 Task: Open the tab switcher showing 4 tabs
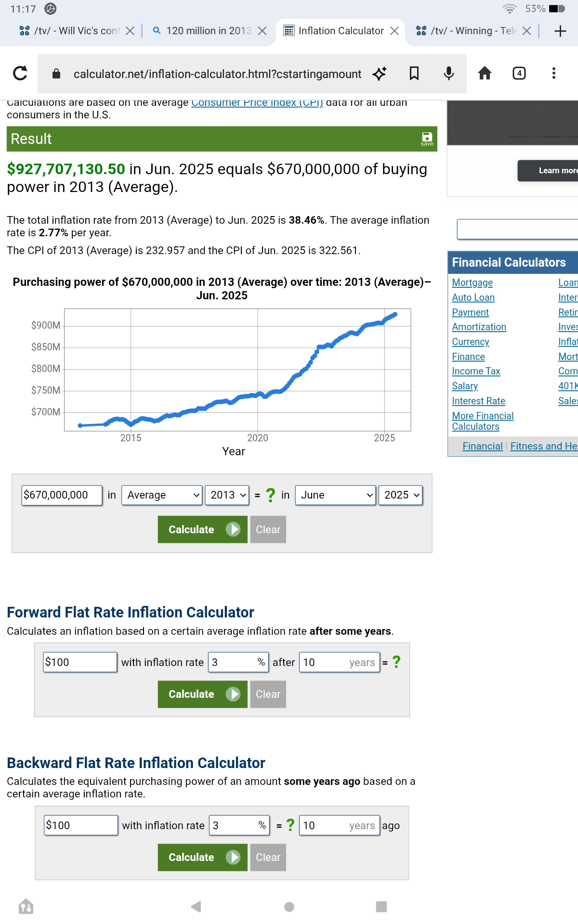(x=519, y=73)
